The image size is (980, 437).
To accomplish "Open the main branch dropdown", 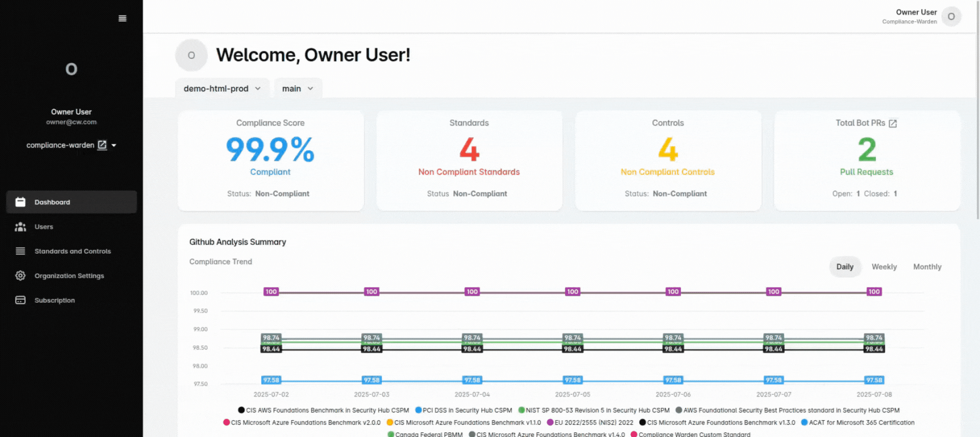I will 298,88.
